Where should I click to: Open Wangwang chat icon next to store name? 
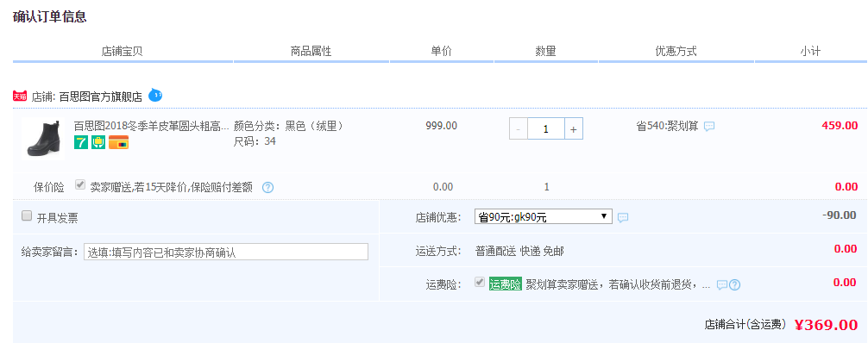155,95
